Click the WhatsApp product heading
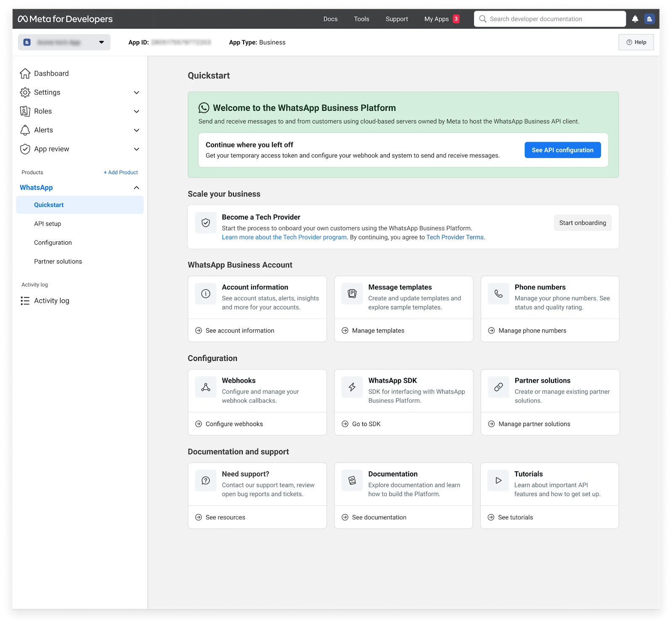Screen dimensions: 672x625 (x=36, y=188)
